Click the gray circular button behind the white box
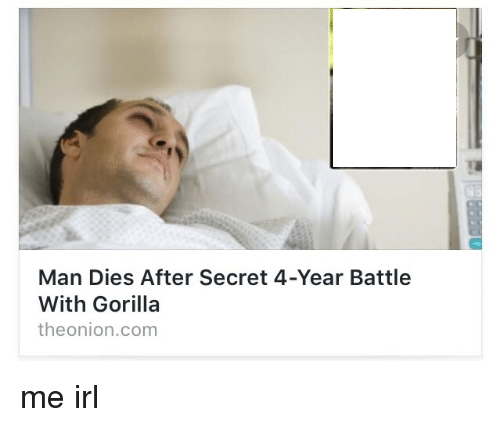 pos(463,39)
